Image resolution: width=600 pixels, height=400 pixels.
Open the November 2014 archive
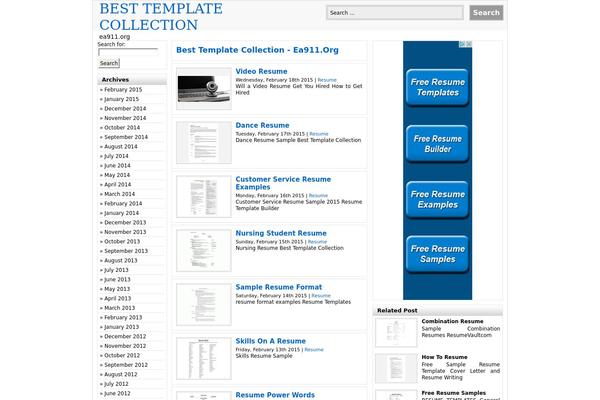pyautogui.click(x=125, y=118)
